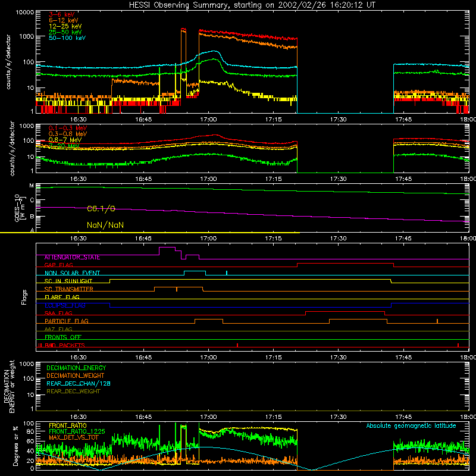476x476 pixels.
Task: Click the 'FRONT_RATIO_1225' legend label
Action: click(77, 431)
